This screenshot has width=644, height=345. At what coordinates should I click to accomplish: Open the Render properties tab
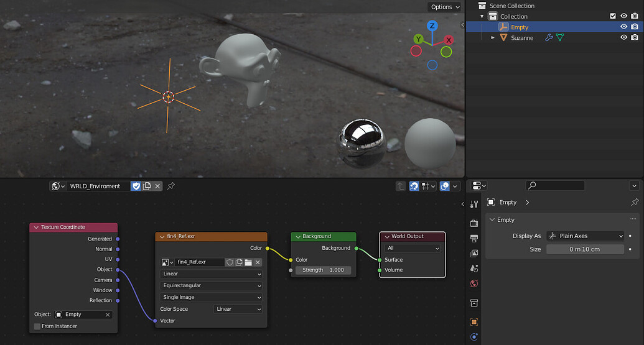click(474, 223)
